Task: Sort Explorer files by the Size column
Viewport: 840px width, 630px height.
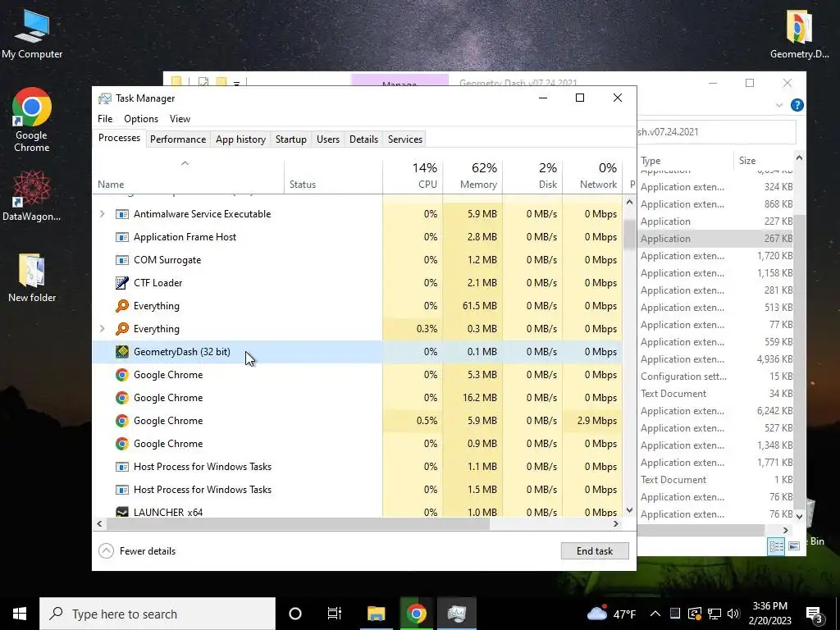Action: pos(763,160)
